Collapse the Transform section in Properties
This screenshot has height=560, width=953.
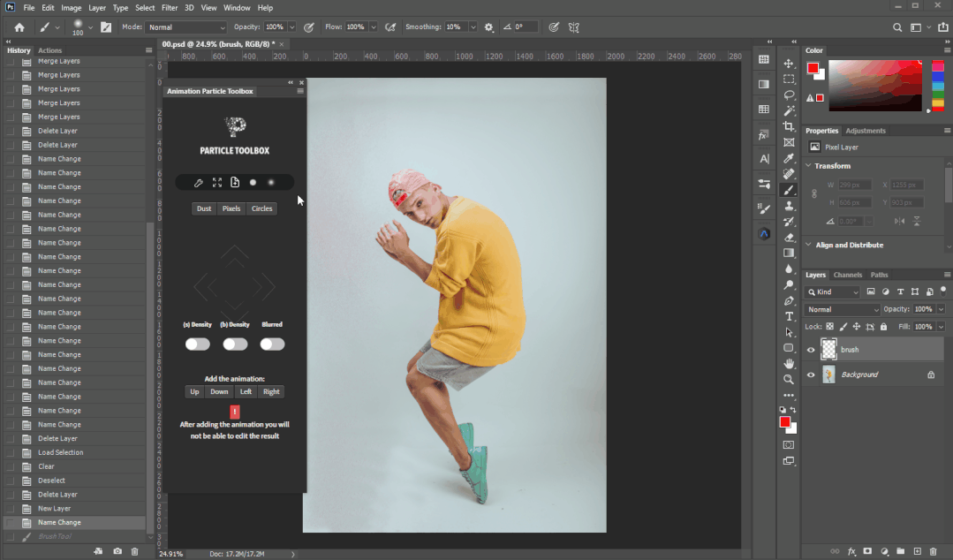[x=808, y=166]
